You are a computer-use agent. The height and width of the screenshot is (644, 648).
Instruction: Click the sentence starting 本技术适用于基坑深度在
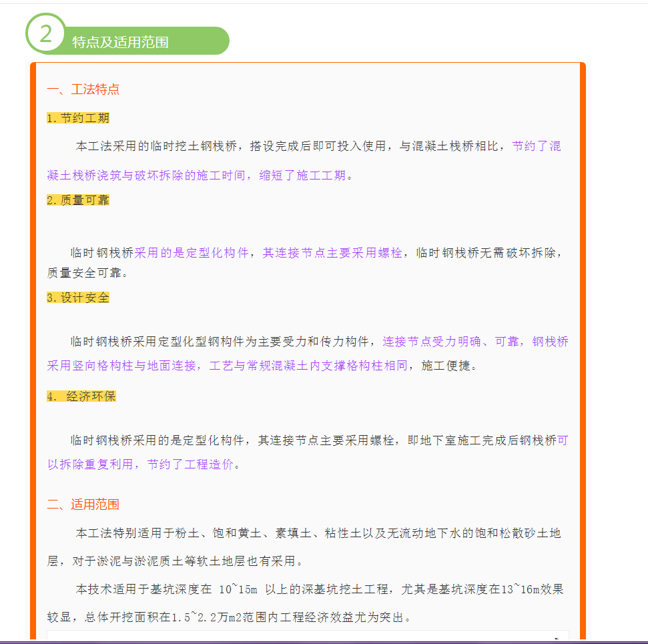point(305,603)
